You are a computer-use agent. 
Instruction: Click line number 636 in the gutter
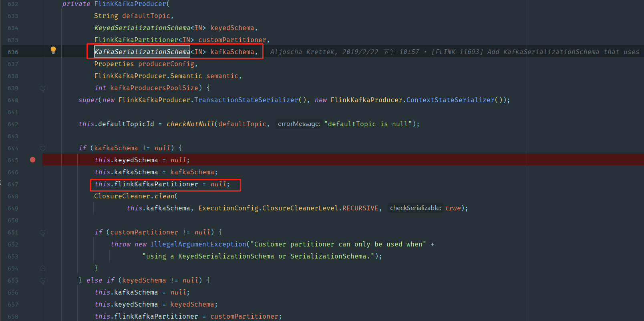pos(13,52)
